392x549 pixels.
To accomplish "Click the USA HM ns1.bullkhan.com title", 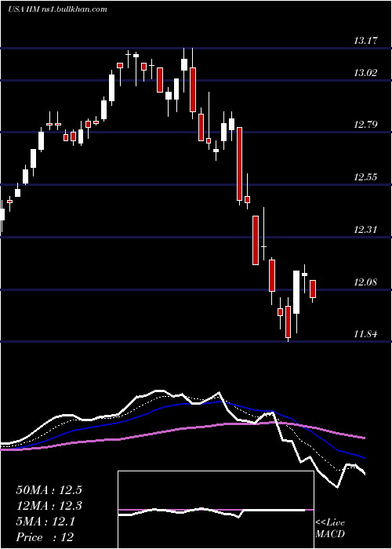I will [57, 9].
